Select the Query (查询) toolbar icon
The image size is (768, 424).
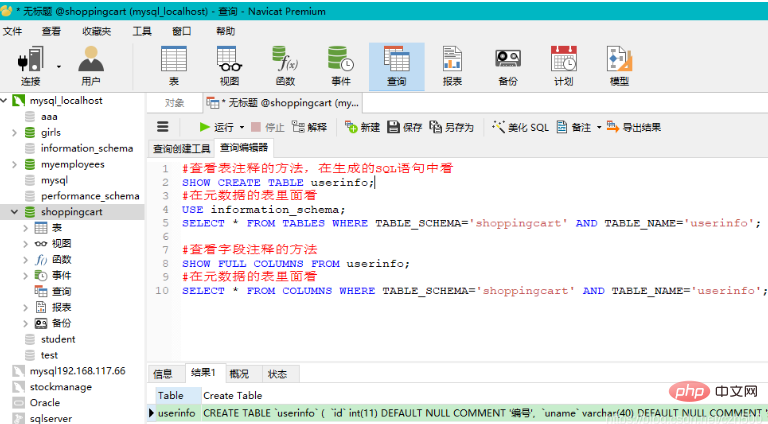[x=397, y=66]
